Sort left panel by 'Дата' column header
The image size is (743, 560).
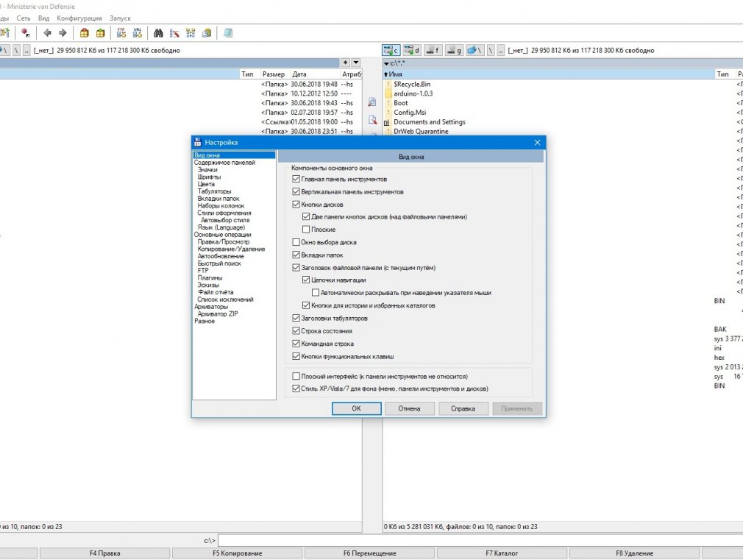coord(314,74)
